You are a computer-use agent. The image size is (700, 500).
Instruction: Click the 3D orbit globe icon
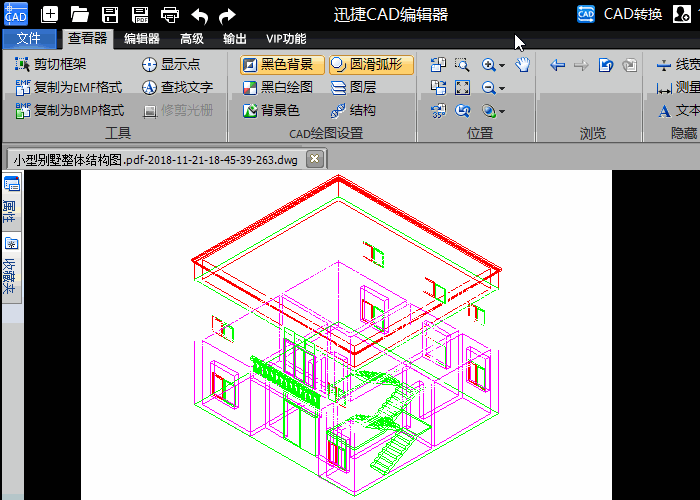[488, 111]
